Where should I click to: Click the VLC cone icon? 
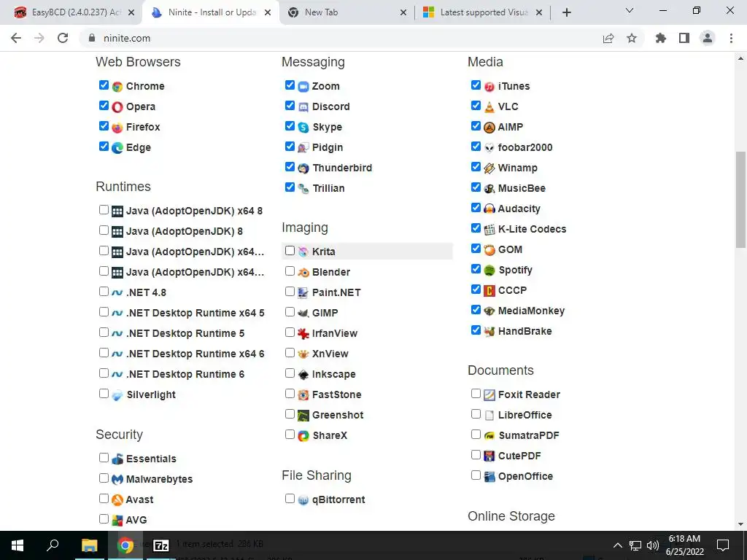489,107
